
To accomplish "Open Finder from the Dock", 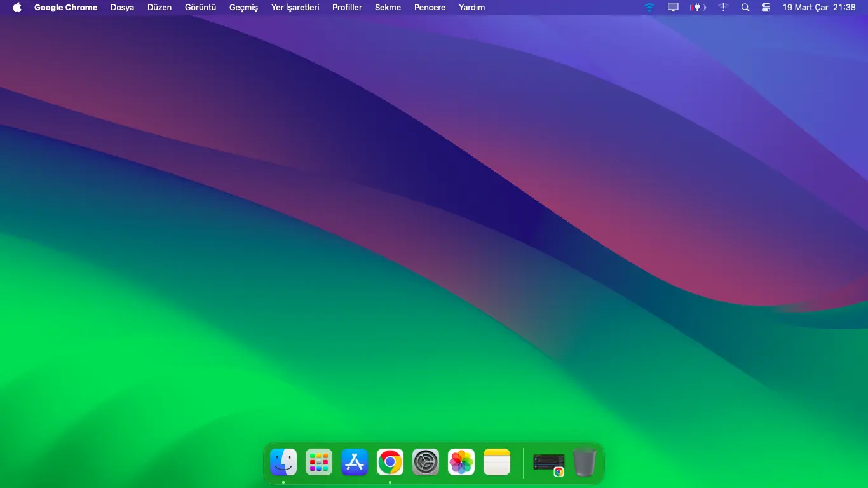I will pos(283,462).
